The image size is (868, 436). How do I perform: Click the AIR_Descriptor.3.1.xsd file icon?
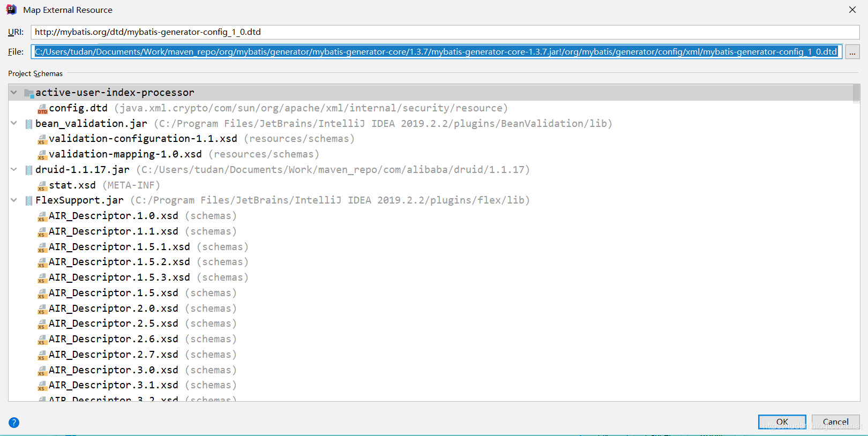[x=42, y=386]
